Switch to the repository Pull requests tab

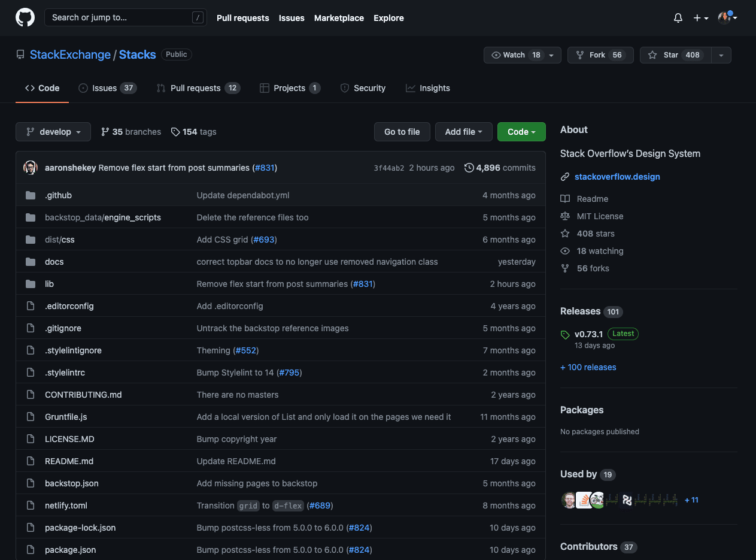pyautogui.click(x=198, y=88)
